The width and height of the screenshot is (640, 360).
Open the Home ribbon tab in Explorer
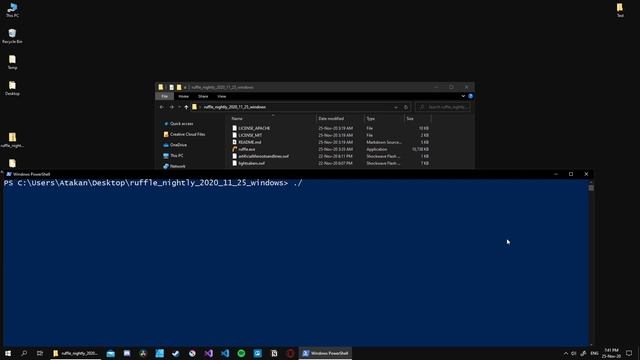pos(184,96)
